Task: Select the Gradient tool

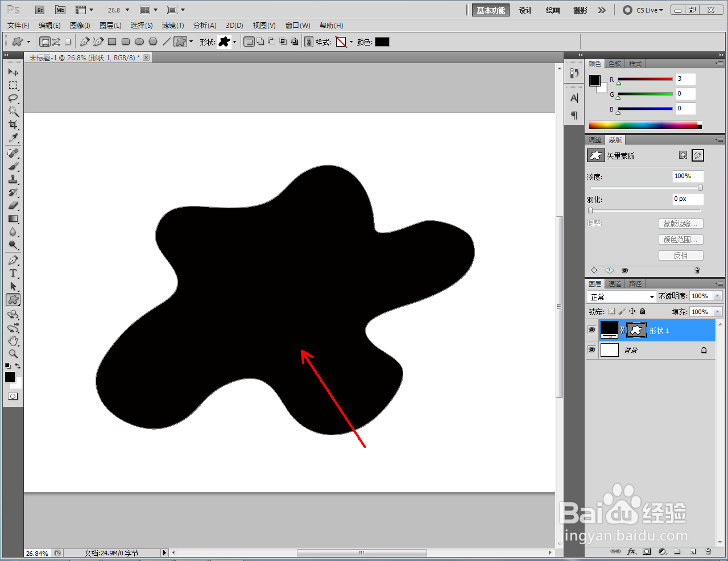Action: pos(13,219)
